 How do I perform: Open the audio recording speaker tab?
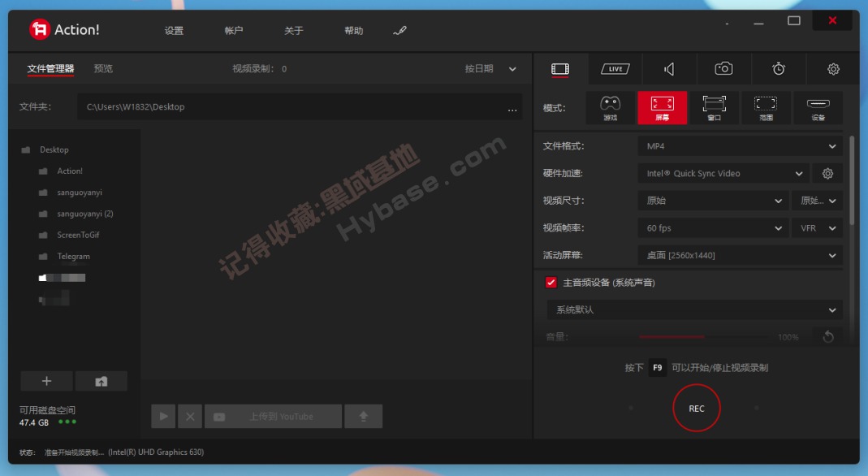coord(669,68)
